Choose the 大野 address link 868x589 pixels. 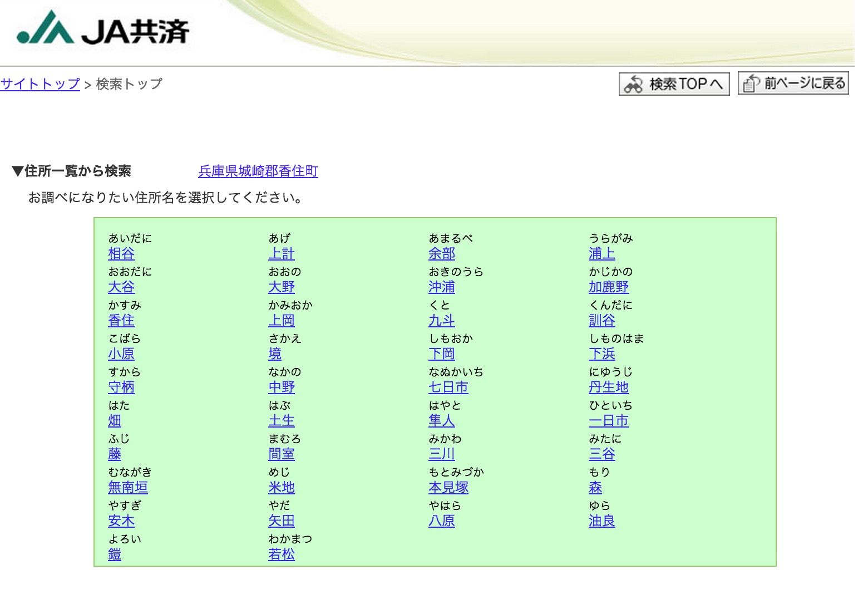tap(282, 287)
